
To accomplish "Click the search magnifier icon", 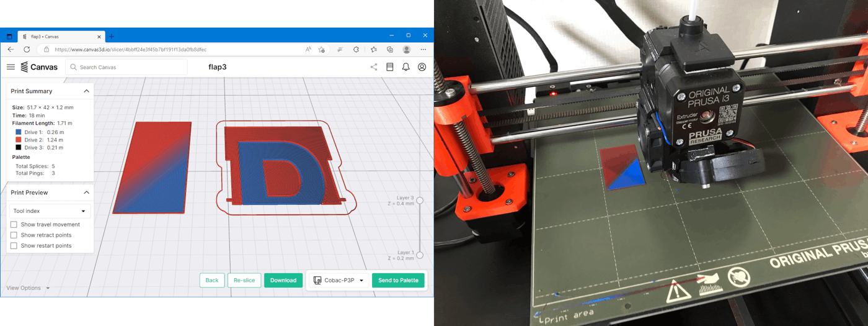I will 74,67.
